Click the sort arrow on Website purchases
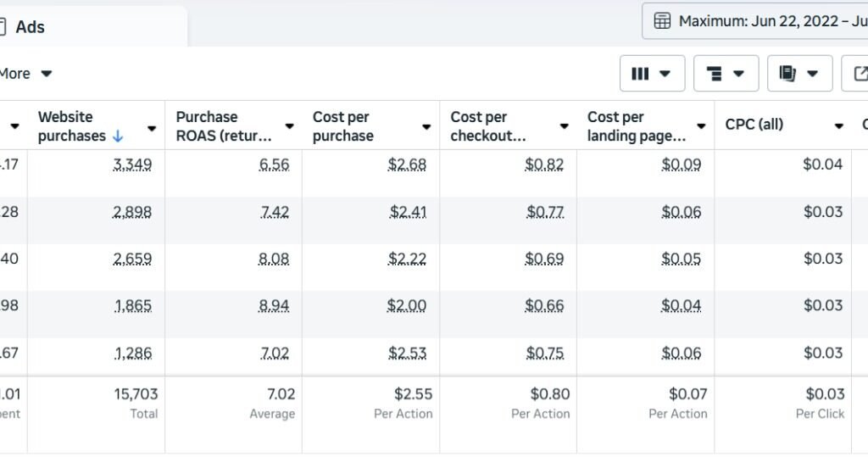The image size is (868, 457). click(118, 137)
